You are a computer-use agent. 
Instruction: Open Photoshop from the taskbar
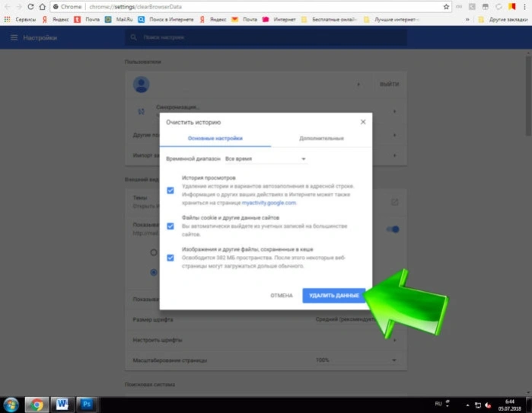click(x=87, y=405)
